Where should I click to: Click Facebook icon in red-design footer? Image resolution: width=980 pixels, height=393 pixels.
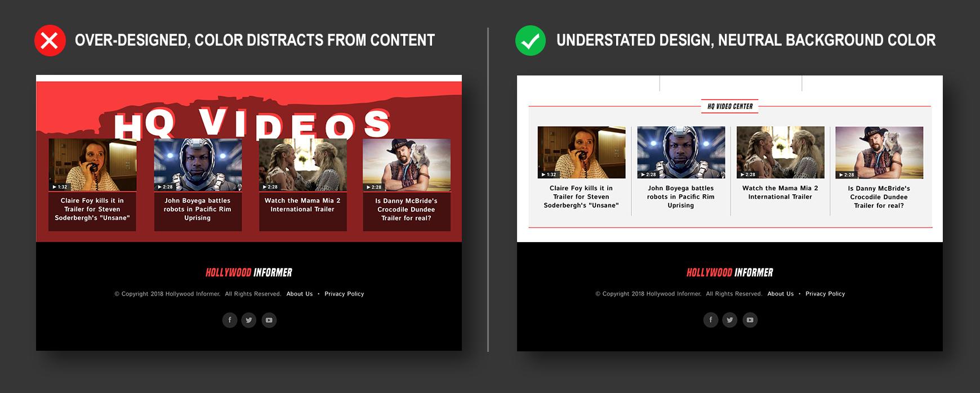pos(230,320)
